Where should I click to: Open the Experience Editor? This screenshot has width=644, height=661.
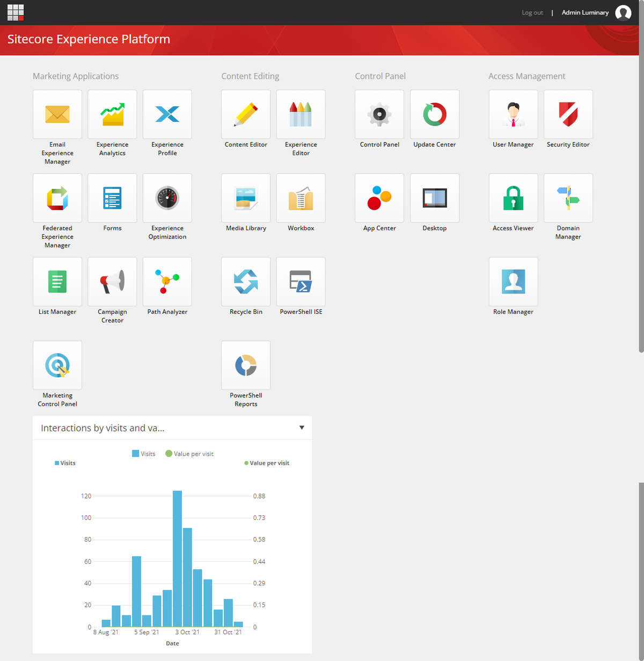(301, 114)
